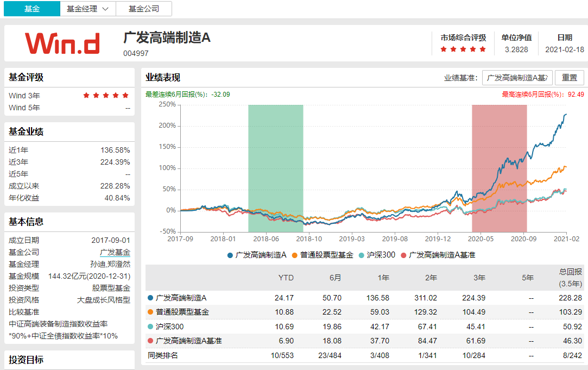
Task: Open the 基金经理 tab dropdown
Action: point(88,9)
